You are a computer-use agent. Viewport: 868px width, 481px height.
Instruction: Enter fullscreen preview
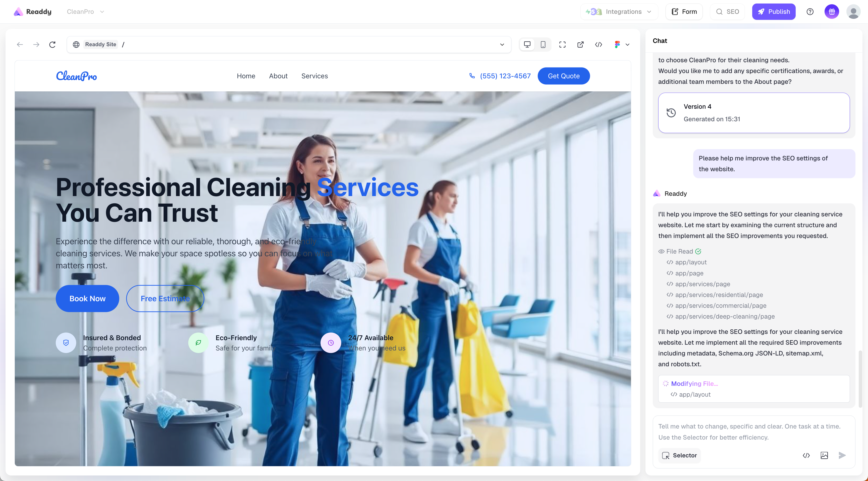(x=562, y=44)
